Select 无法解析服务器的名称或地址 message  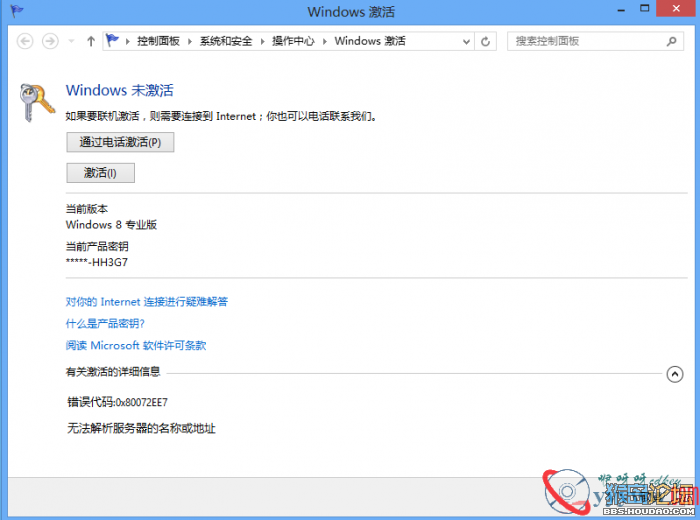pos(142,428)
